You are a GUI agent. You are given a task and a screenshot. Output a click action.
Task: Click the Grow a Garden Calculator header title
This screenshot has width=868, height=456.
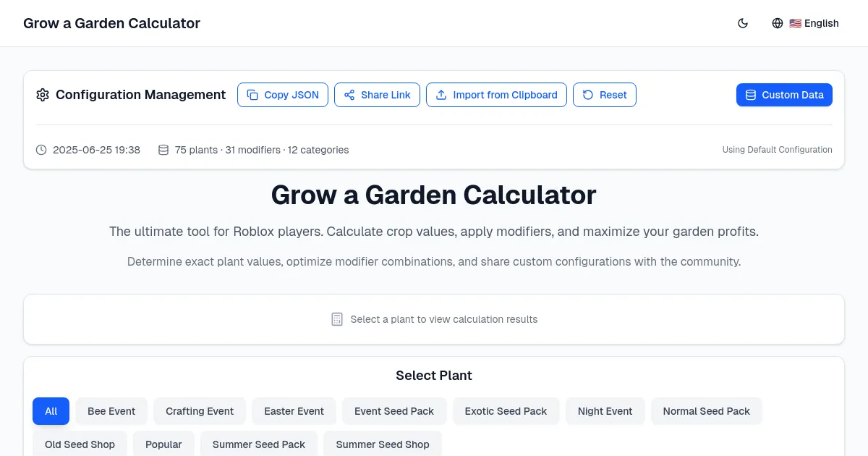click(x=111, y=22)
